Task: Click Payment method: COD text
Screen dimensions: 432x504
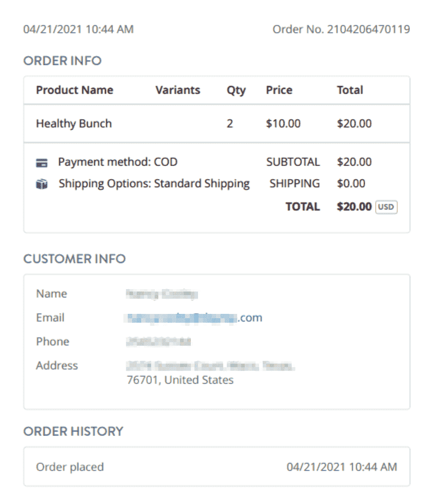Action: pyautogui.click(x=118, y=162)
